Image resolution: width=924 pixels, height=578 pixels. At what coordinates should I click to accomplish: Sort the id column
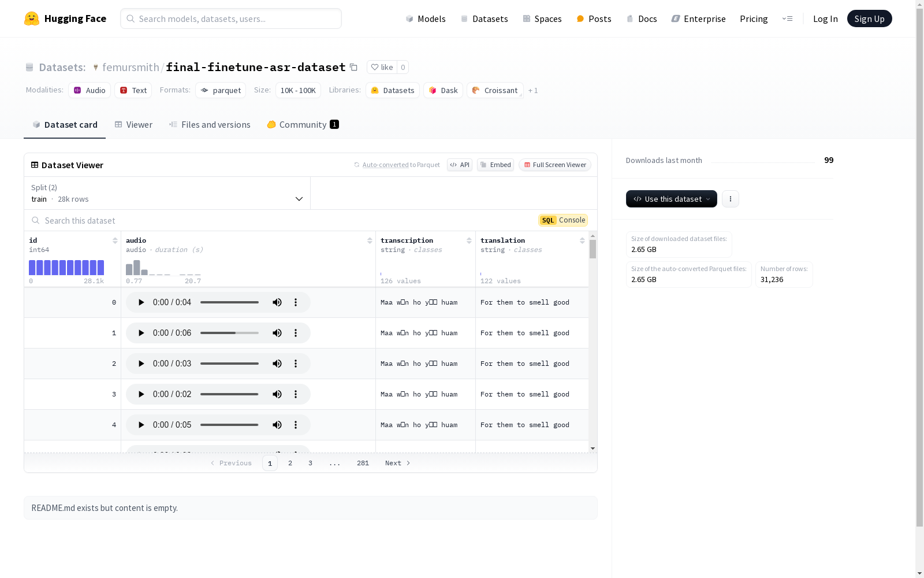click(115, 240)
